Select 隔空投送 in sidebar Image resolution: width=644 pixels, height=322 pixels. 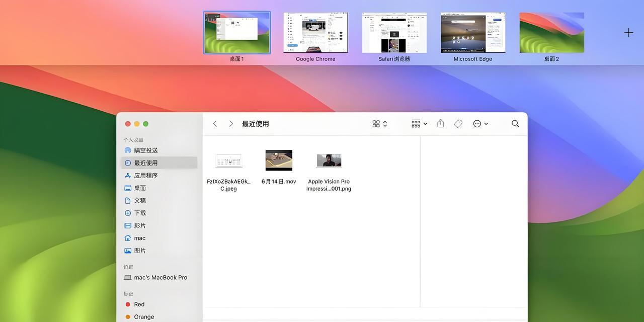point(159,150)
